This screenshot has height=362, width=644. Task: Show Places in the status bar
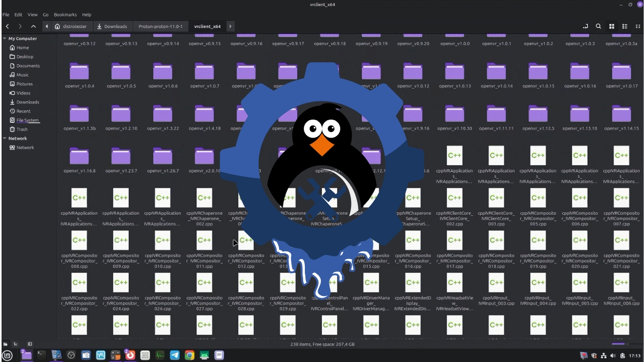[5, 344]
